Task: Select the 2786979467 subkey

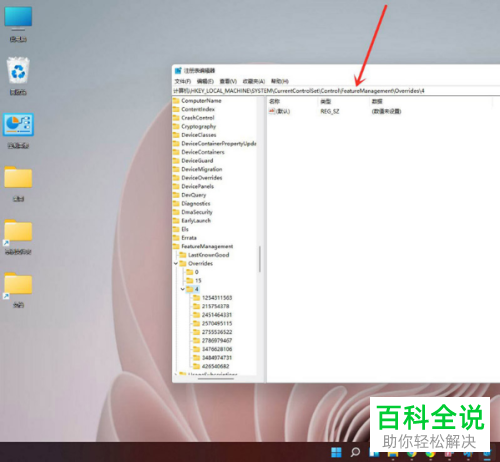Action: pyautogui.click(x=217, y=341)
